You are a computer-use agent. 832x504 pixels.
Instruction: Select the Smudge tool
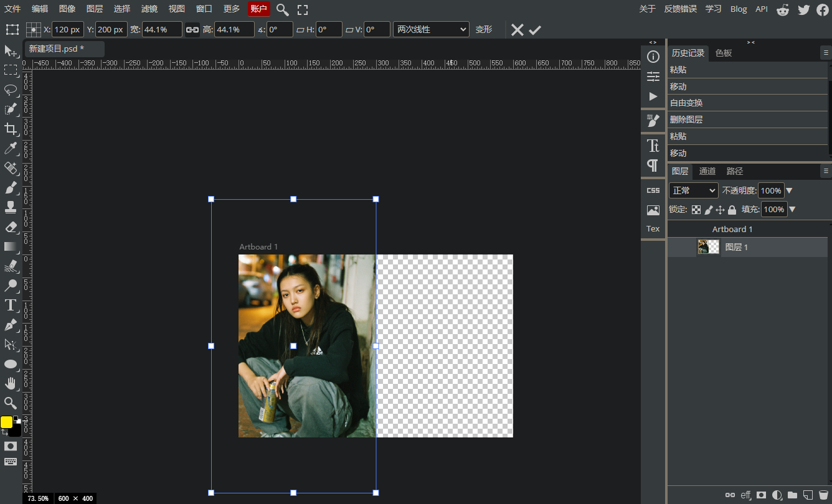pos(11,266)
